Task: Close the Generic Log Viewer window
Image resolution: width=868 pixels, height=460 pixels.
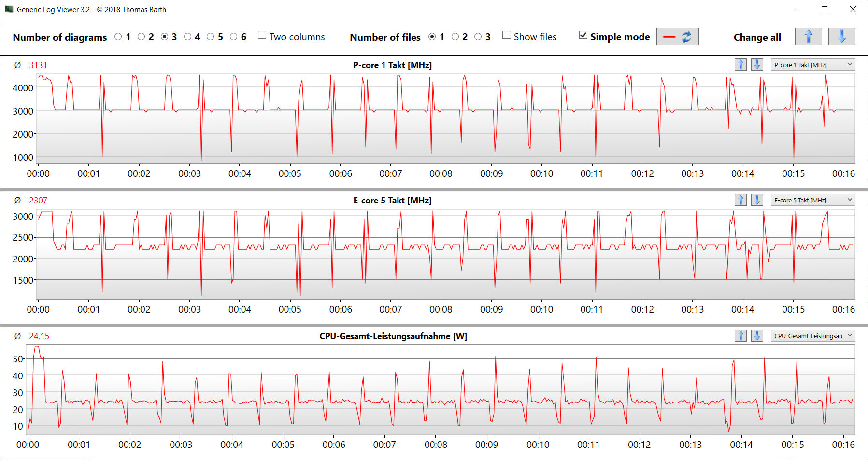Action: point(853,9)
